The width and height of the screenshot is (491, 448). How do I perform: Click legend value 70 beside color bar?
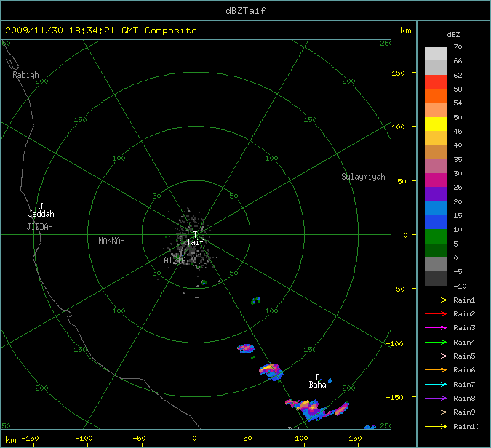tap(458, 47)
